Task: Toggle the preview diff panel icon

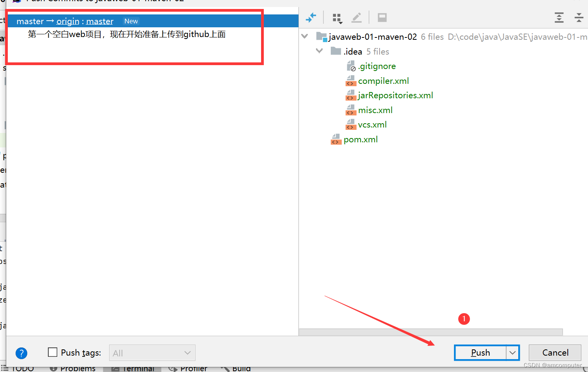Action: pyautogui.click(x=382, y=18)
